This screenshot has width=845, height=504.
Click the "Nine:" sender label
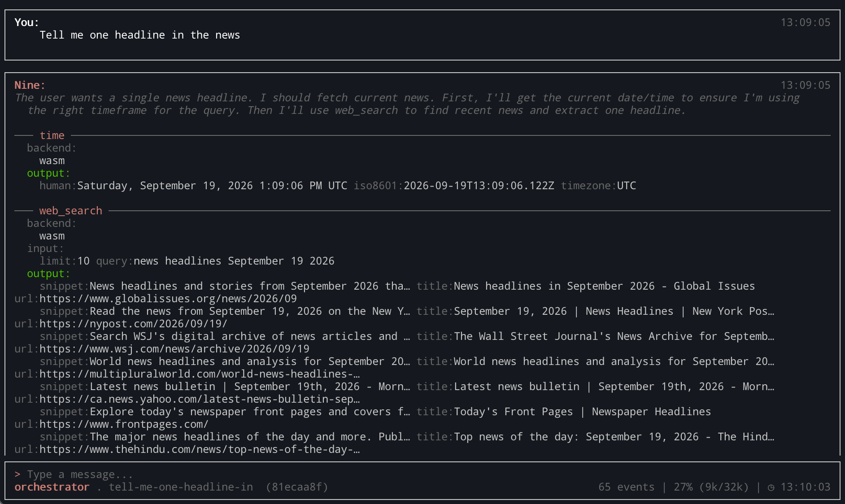pyautogui.click(x=30, y=85)
